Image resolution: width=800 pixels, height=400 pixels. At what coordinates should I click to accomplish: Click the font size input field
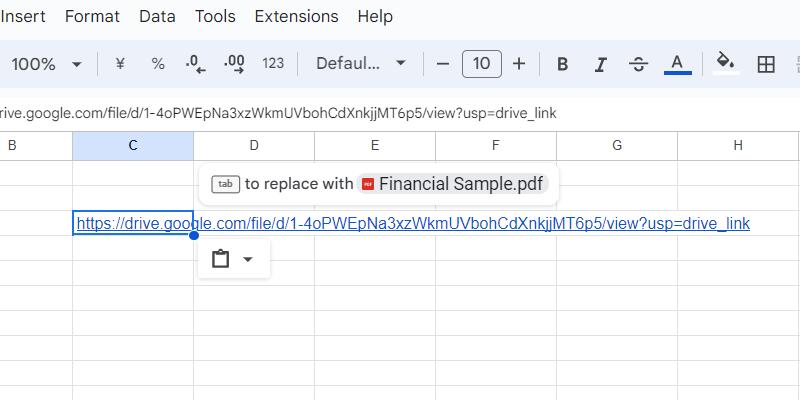(x=482, y=64)
